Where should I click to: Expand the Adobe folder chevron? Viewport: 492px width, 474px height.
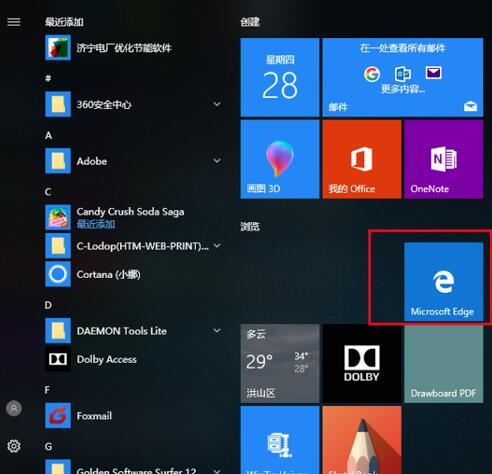[217, 161]
